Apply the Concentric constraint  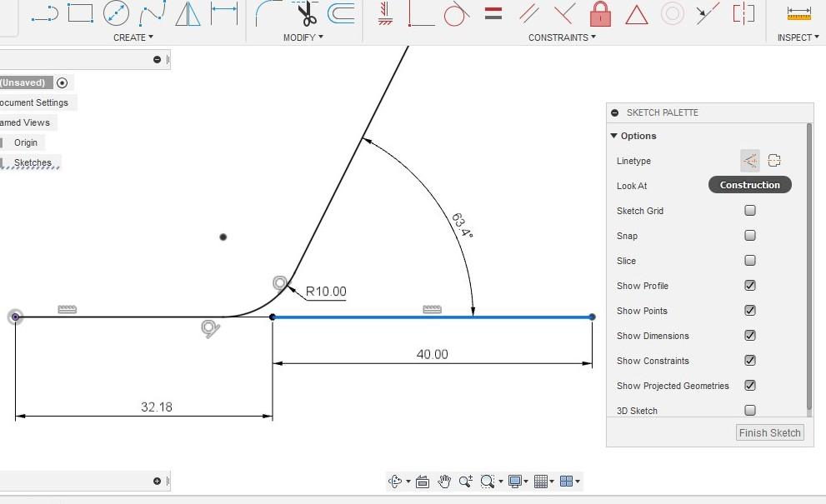click(672, 13)
